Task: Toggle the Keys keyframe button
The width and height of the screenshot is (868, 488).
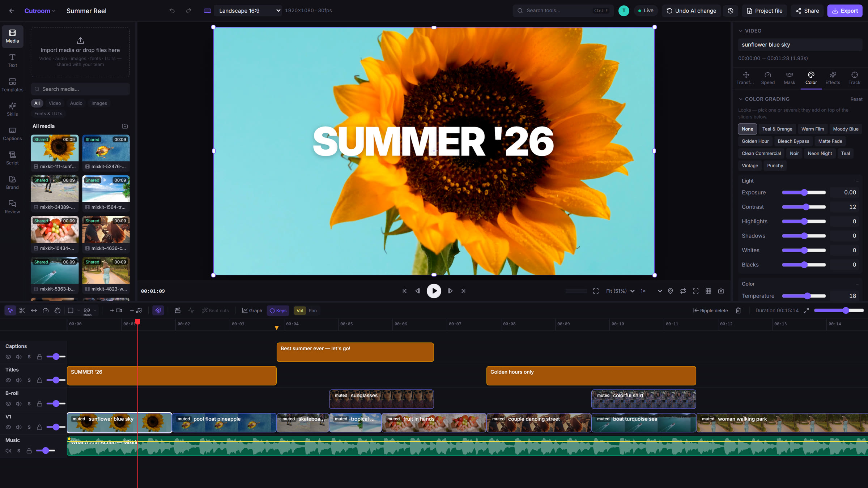Action: 278,311
